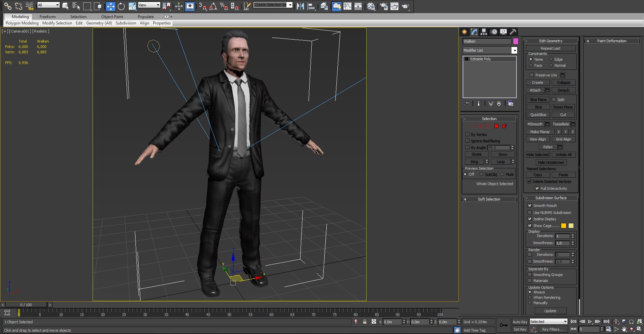Activate the Select and Rotate tool
644x334 pixels.
coord(121,6)
